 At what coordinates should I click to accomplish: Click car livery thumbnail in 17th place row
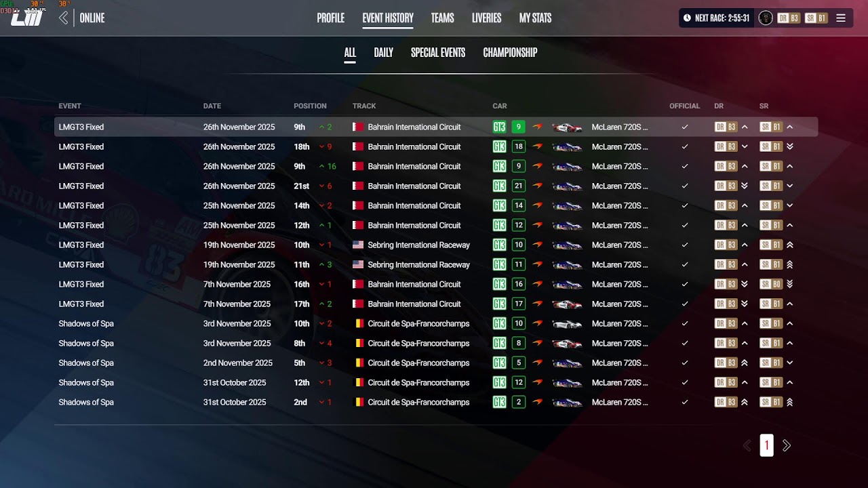click(x=567, y=304)
